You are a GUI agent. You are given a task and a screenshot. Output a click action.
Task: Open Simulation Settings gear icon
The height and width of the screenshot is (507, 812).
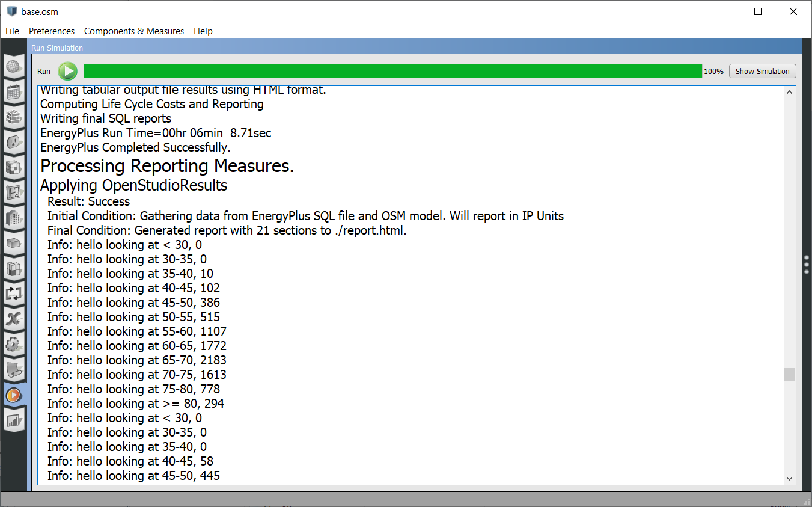(x=14, y=345)
